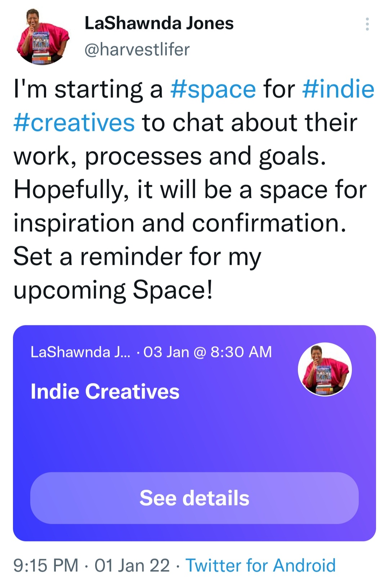Open the #indie hashtag

(338, 89)
